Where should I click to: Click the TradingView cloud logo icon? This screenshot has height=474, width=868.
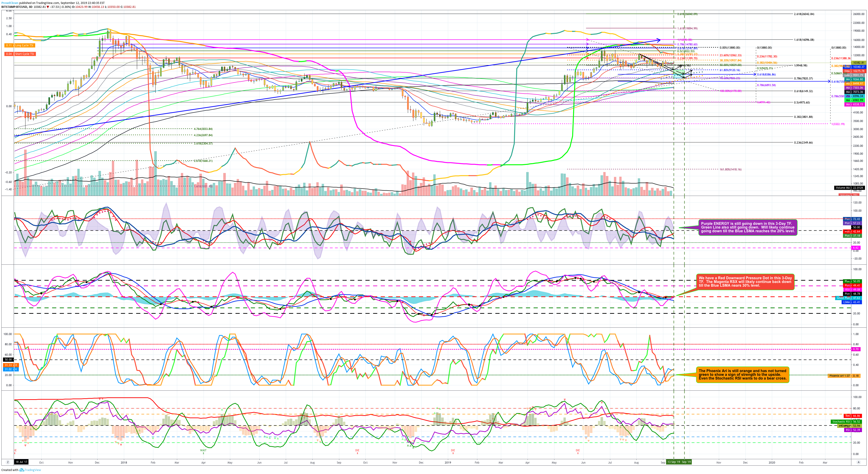point(22,470)
